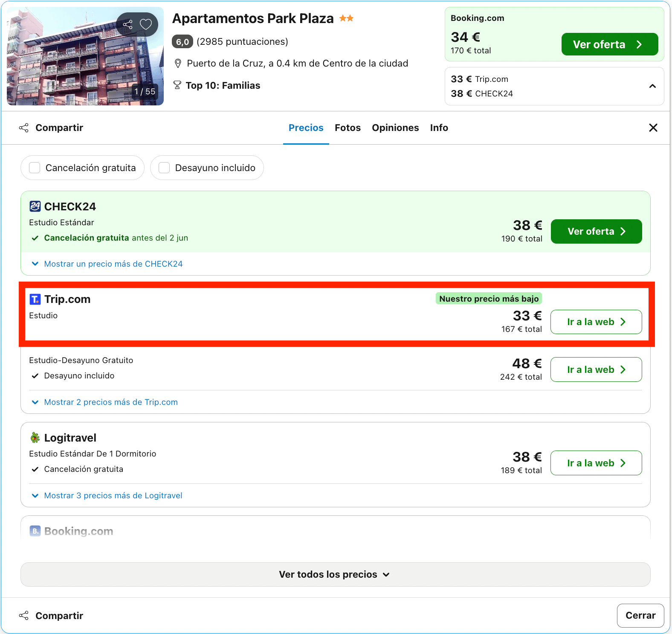Click the bottom Compartir link
Viewport: 672px width, 634px height.
tap(59, 616)
